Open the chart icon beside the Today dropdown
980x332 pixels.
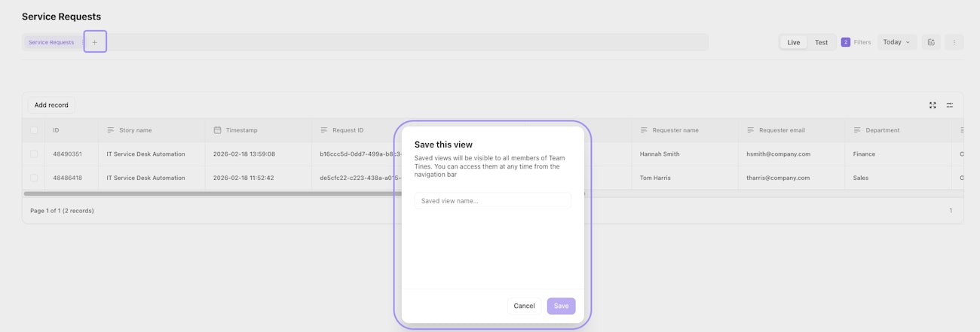(931, 42)
